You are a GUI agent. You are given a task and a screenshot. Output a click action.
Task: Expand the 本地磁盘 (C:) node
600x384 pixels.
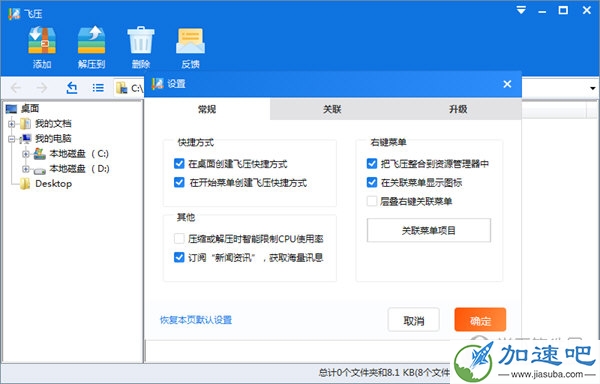click(x=26, y=154)
